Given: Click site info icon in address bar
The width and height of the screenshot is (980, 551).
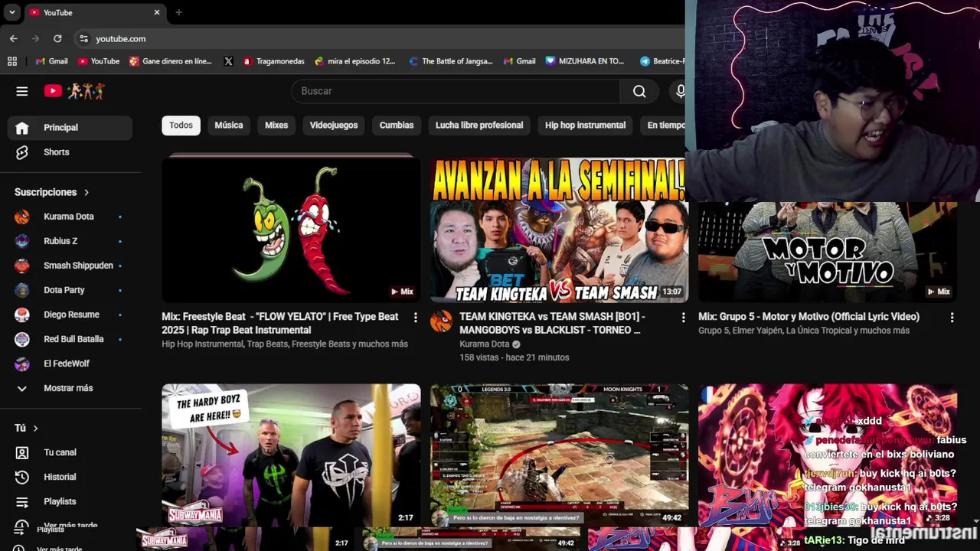Looking at the screenshot, I should (x=83, y=38).
